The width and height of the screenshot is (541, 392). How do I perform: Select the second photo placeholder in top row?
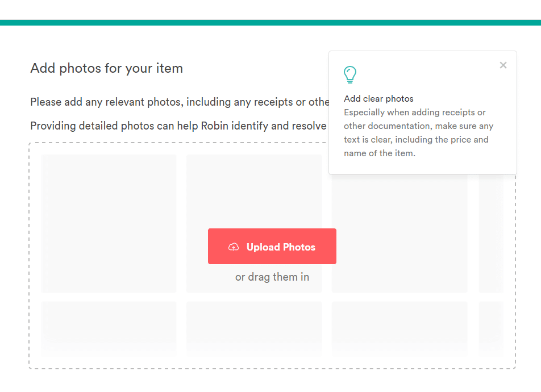(254, 191)
